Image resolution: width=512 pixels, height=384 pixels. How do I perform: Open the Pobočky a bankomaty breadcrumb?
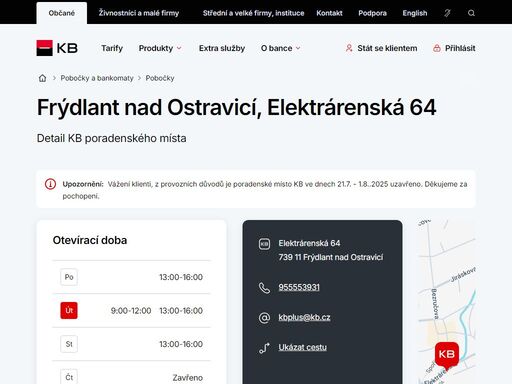pos(97,78)
